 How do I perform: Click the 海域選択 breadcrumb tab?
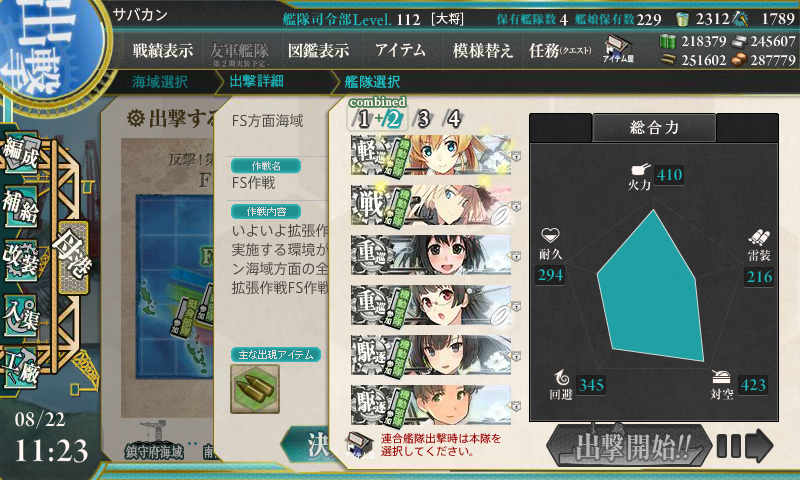point(160,82)
